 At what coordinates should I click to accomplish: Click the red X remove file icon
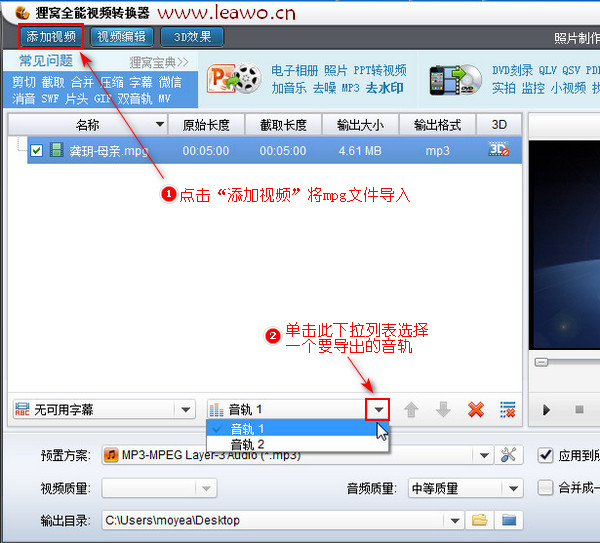pos(476,410)
